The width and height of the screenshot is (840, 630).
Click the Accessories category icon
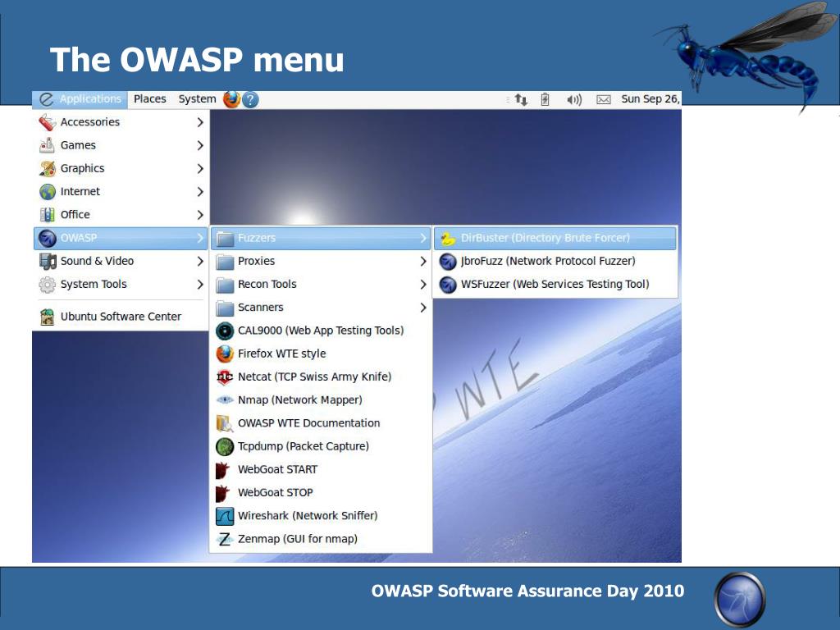pos(47,122)
